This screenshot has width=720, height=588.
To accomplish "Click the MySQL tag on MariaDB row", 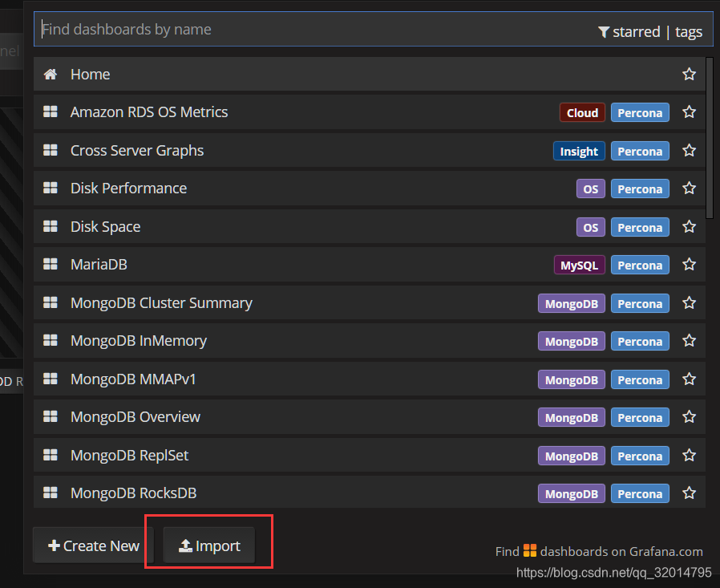I will [580, 265].
